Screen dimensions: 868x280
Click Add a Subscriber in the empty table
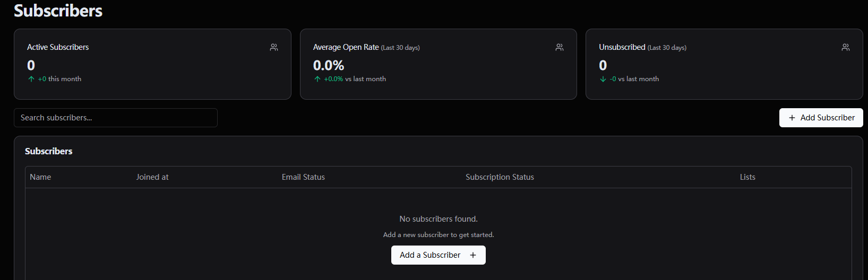439,255
